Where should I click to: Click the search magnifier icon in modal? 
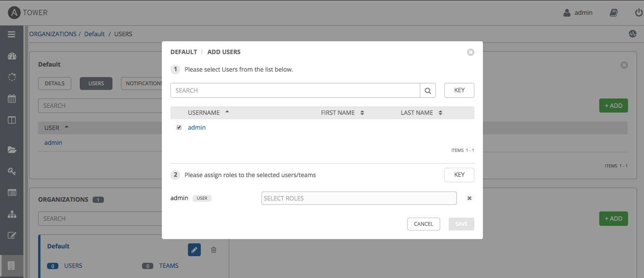click(428, 91)
